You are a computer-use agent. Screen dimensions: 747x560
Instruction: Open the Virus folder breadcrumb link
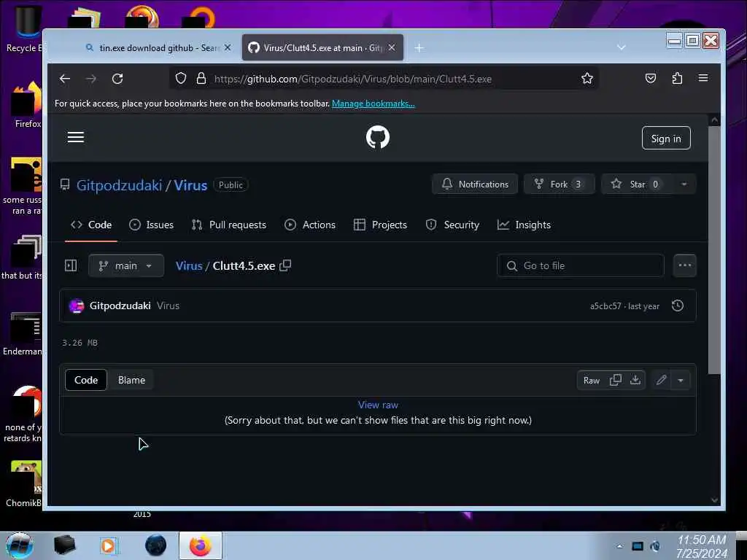[x=189, y=265]
